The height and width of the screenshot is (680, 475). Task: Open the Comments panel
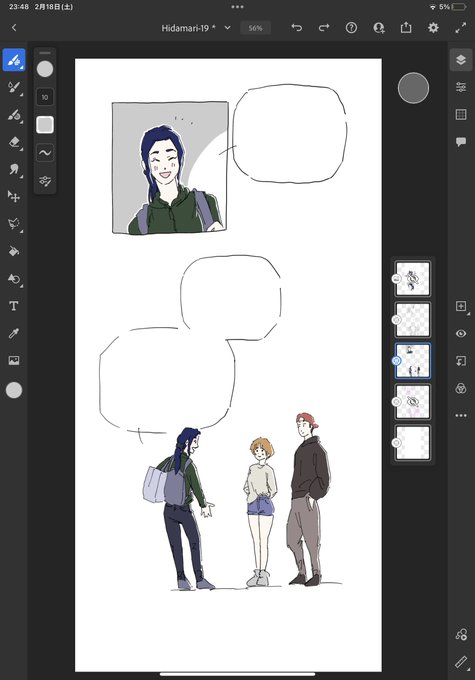pos(461,142)
